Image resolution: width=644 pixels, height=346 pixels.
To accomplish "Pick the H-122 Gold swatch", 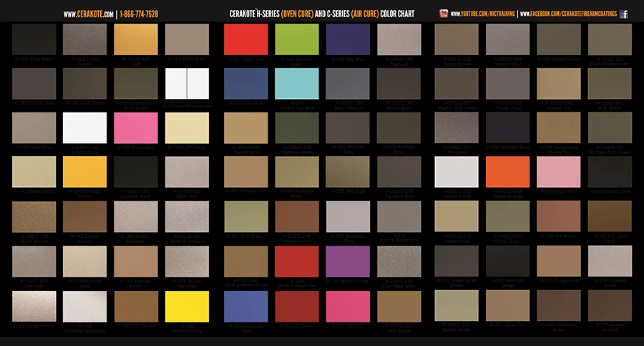I will [x=136, y=39].
